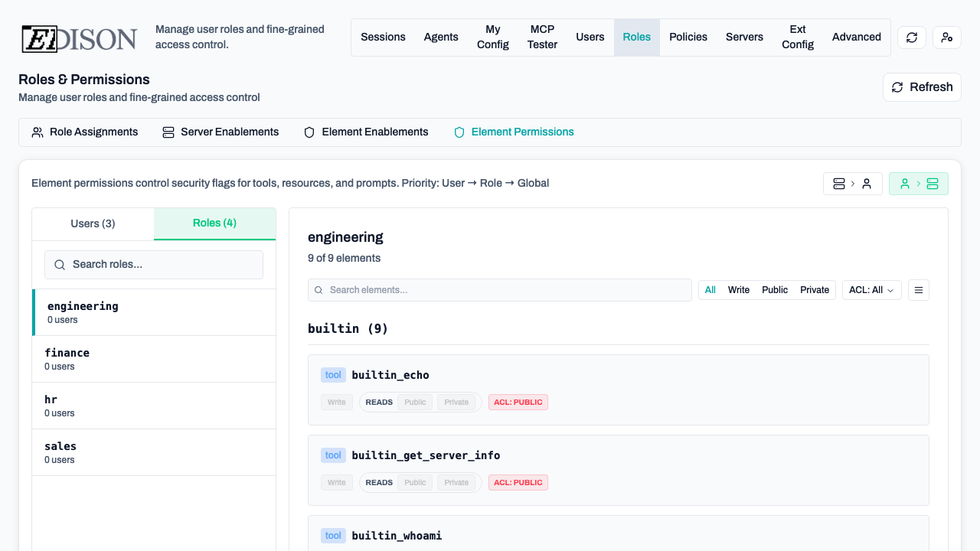Click the Refresh button

(922, 86)
